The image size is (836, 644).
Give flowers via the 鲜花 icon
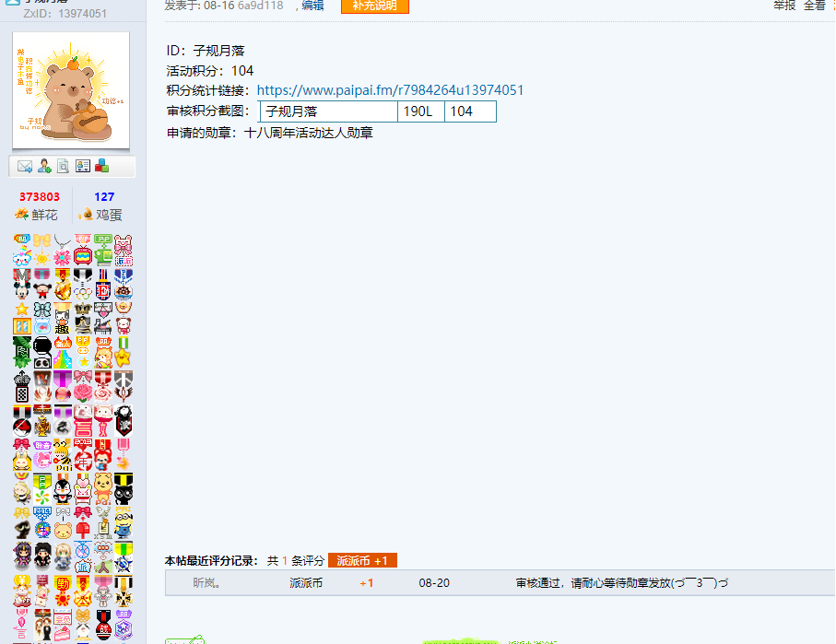click(22, 215)
